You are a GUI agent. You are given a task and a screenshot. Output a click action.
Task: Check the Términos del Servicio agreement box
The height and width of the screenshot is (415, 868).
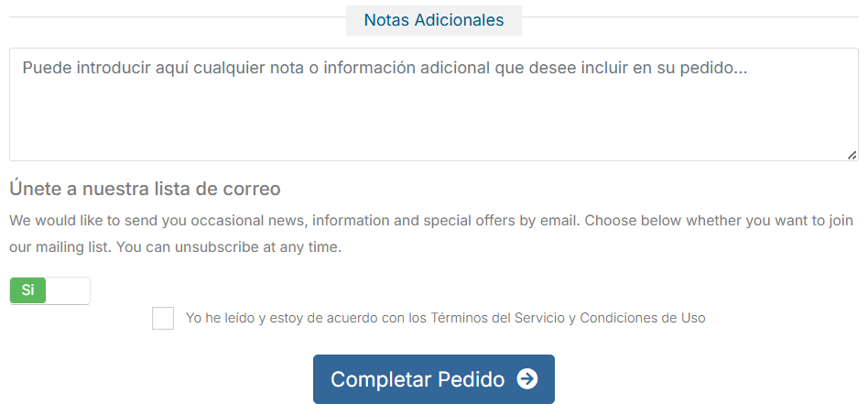[163, 318]
